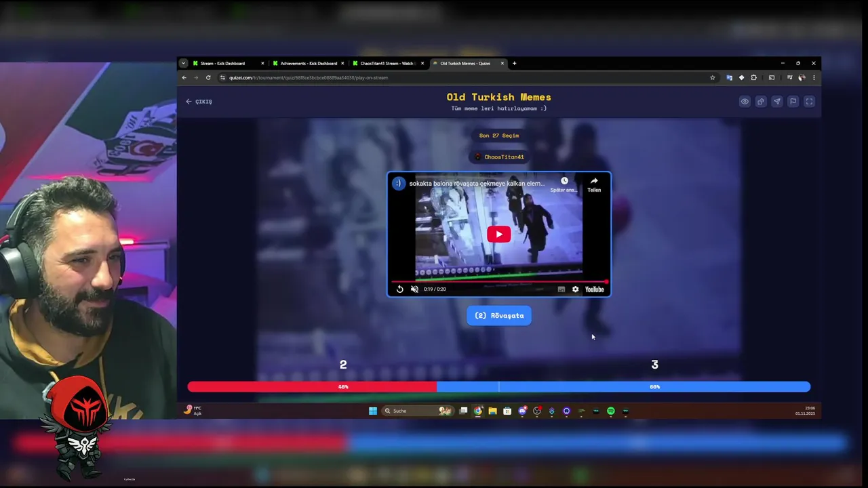
Task: Reload the page with the refresh icon
Action: click(x=208, y=78)
